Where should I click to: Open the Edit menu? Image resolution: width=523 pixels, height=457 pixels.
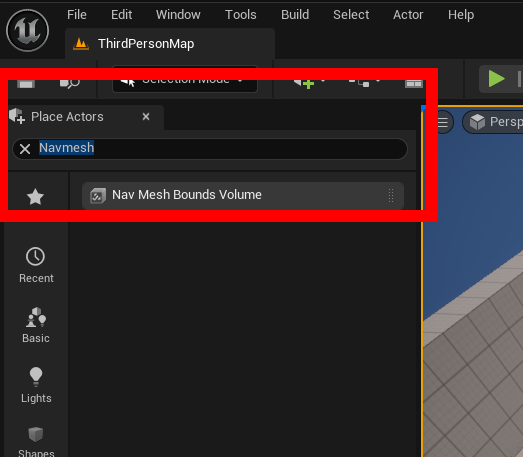[x=121, y=15]
